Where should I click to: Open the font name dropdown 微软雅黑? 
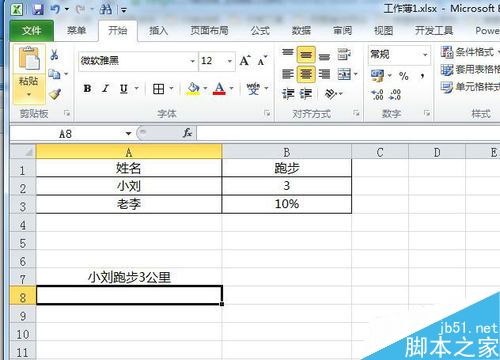pyautogui.click(x=192, y=61)
